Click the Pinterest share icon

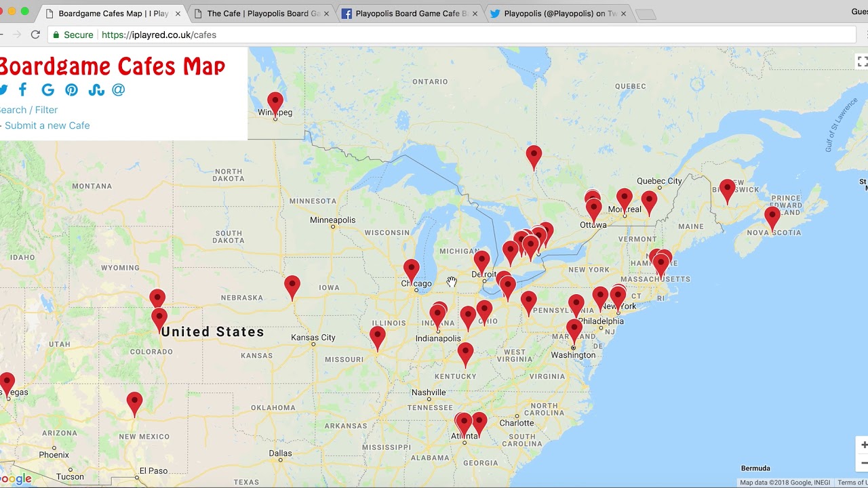(x=71, y=90)
